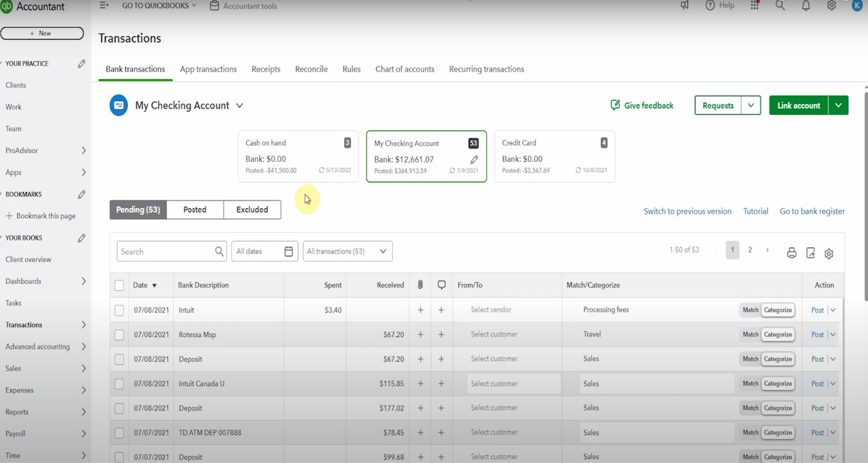Click the comment bubble column header
This screenshot has width=868, height=463.
(x=442, y=285)
